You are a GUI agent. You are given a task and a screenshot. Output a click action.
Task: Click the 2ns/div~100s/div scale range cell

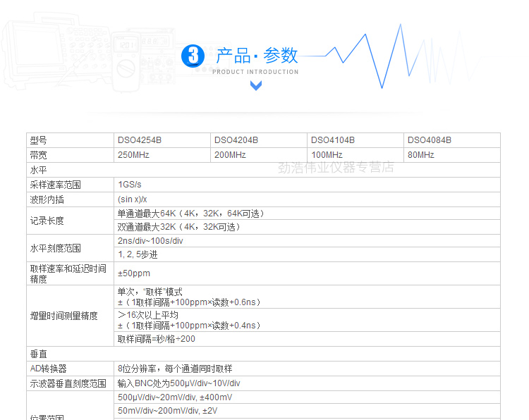(150, 241)
